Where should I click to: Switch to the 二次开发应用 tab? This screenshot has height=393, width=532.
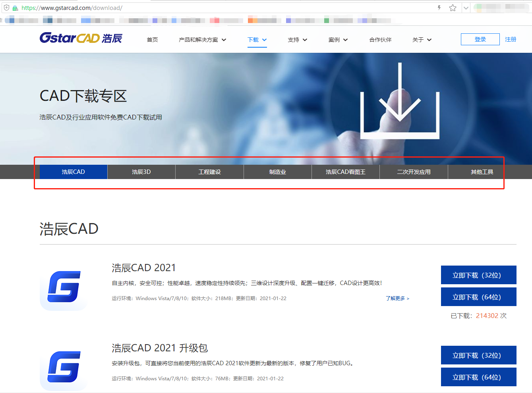tap(414, 172)
